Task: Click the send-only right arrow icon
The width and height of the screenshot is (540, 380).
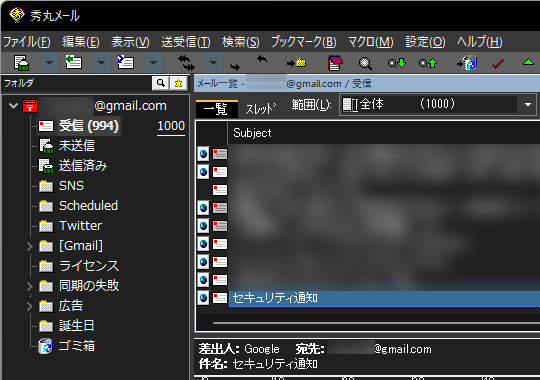Action: (235, 66)
